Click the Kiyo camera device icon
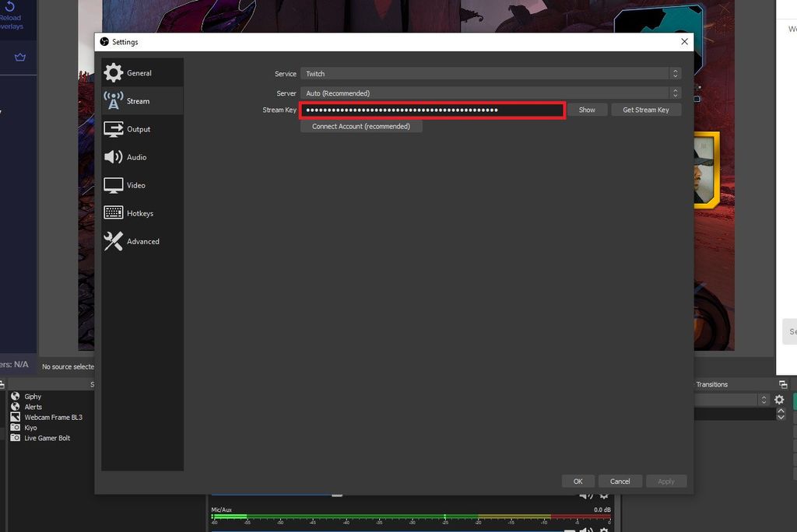The height and width of the screenshot is (532, 797). [16, 427]
